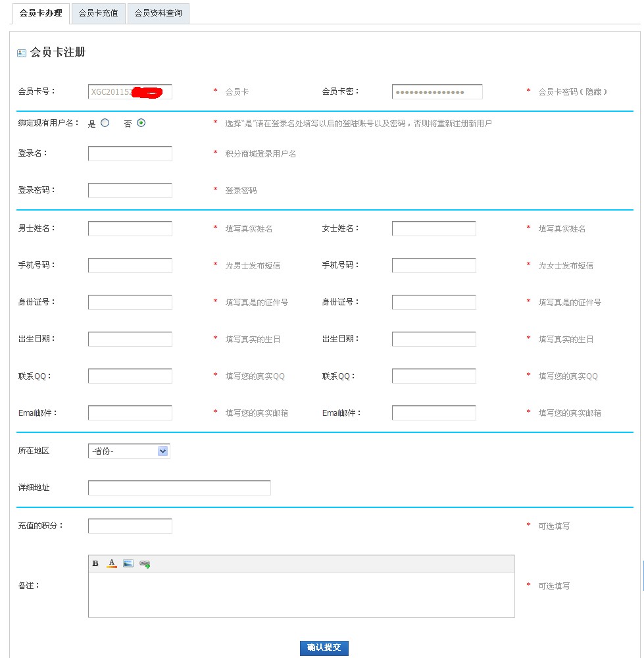Open the font color picker in the editor
Image resolution: width=644 pixels, height=658 pixels.
[111, 563]
